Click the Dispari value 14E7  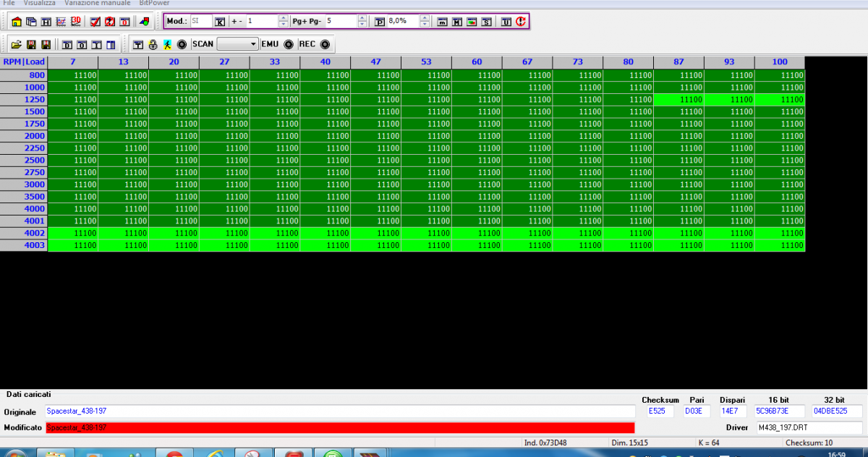coord(733,411)
